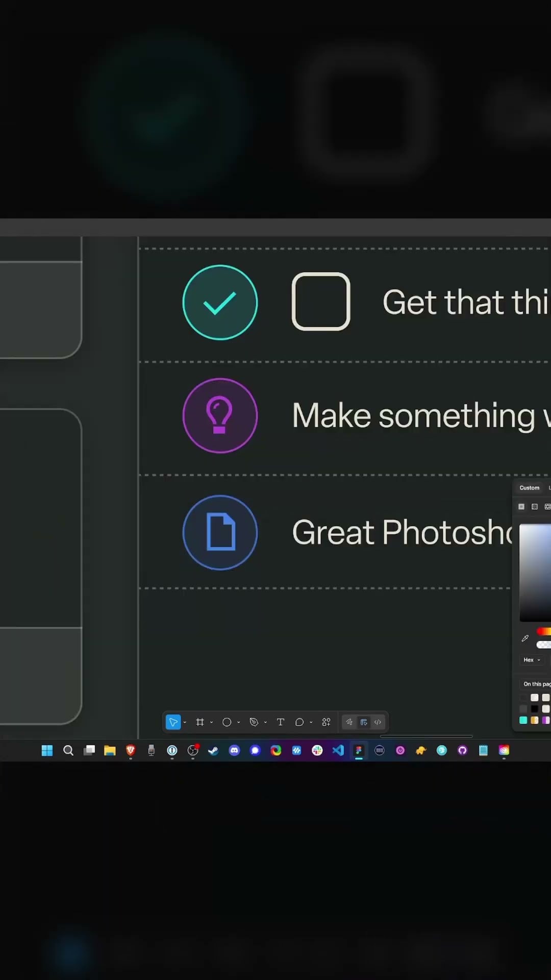
Task: Open Notepad from the taskbar
Action: coord(483,750)
